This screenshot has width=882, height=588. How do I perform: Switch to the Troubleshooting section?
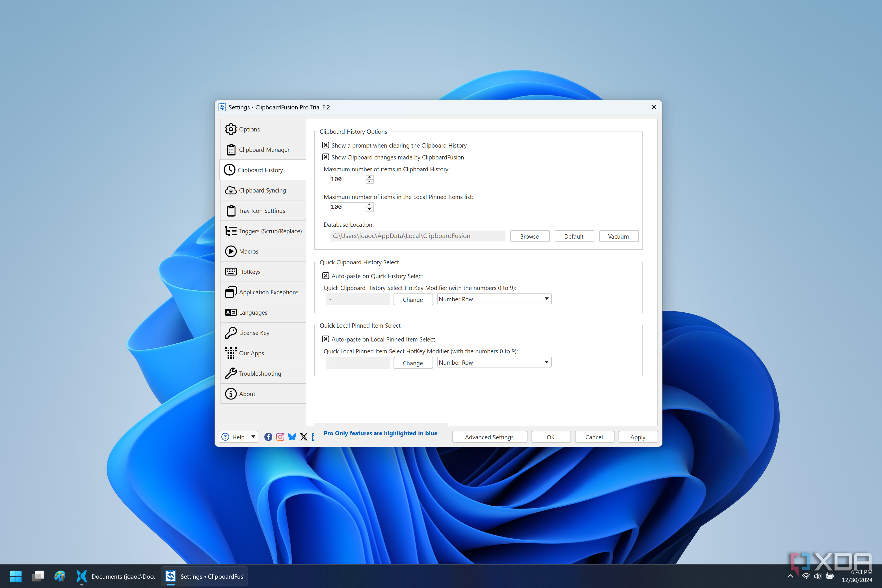[x=263, y=373]
